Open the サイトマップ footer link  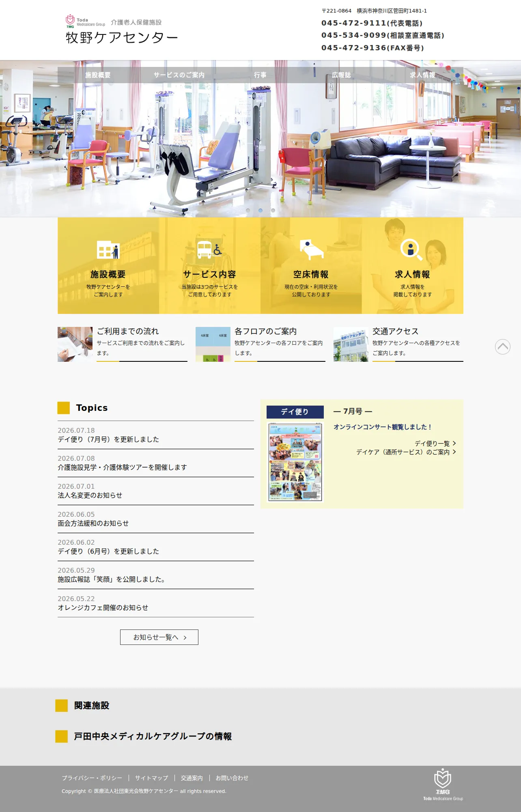(152, 778)
